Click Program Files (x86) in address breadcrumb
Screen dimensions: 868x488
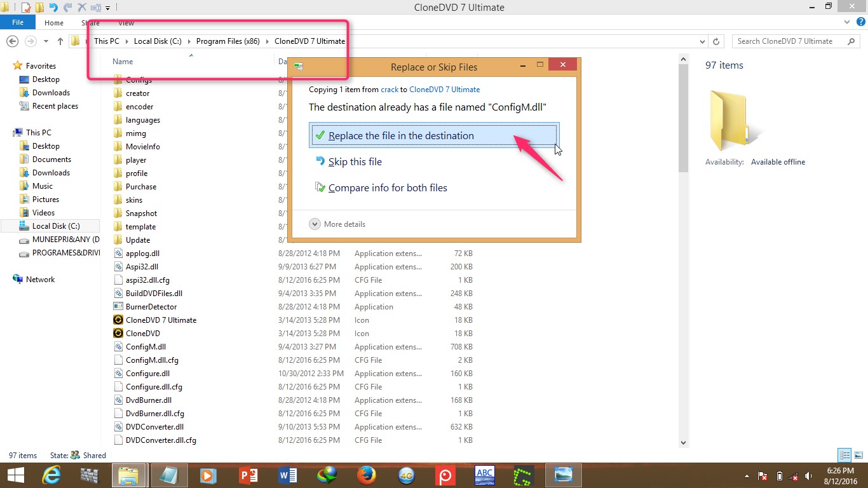pyautogui.click(x=227, y=41)
